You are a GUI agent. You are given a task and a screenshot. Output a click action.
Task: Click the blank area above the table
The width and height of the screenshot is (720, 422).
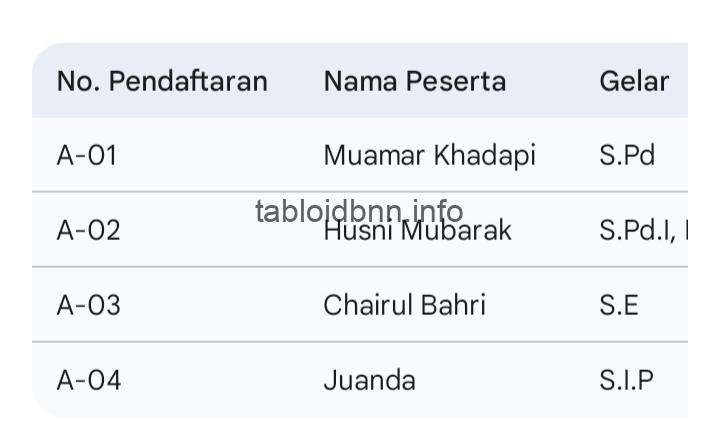[x=360, y=20]
